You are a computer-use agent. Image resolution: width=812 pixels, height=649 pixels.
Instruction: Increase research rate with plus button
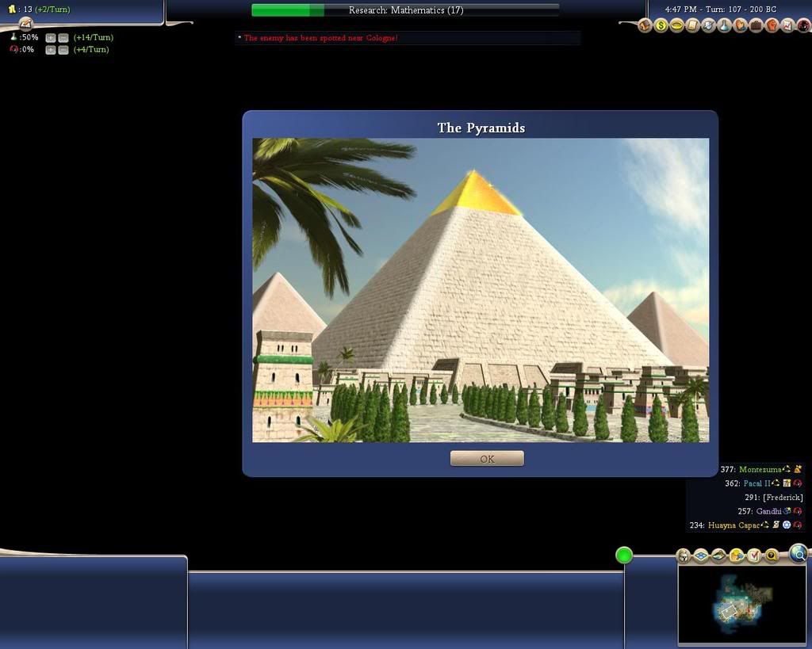(50, 38)
